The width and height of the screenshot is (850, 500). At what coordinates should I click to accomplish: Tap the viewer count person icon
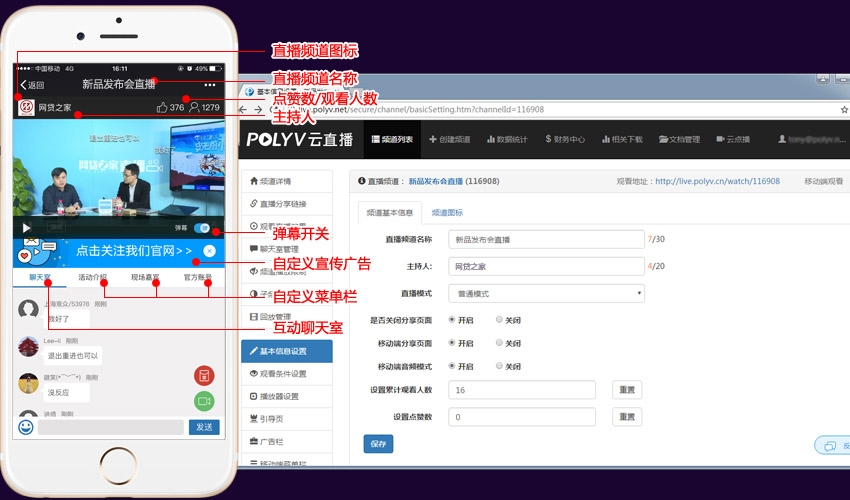click(x=194, y=107)
